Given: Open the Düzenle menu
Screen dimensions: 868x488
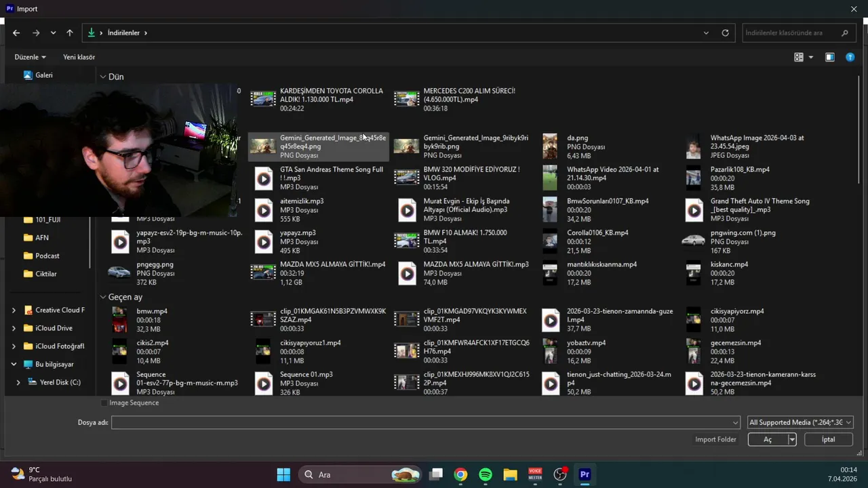Looking at the screenshot, I should pos(31,57).
